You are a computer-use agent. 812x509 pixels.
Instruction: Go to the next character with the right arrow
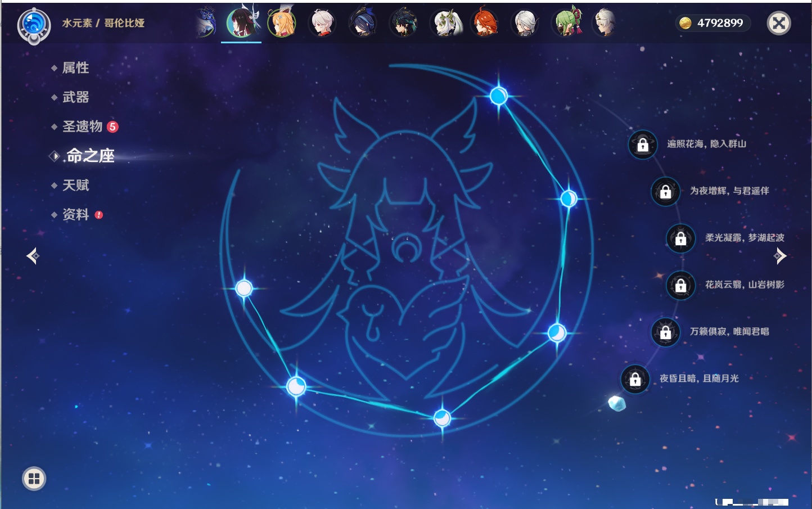pos(780,256)
